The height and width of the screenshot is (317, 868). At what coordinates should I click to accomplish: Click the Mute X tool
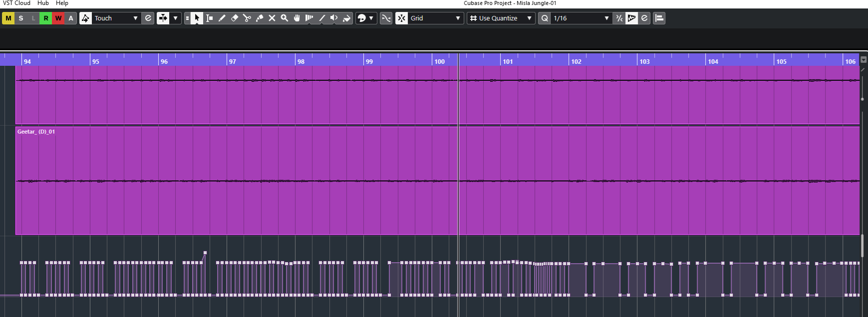tap(272, 18)
